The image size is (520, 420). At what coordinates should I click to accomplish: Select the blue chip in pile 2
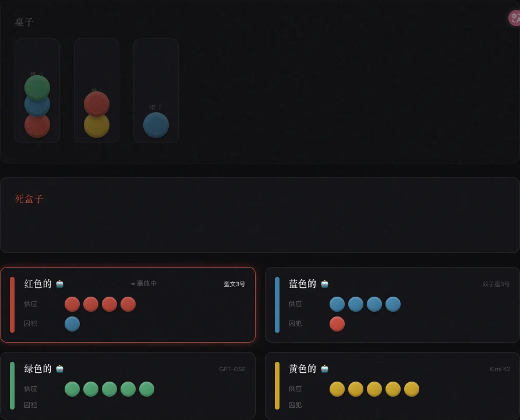(156, 125)
